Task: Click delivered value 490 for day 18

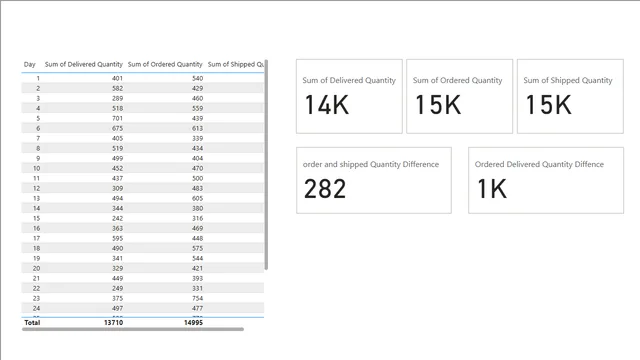Action: coord(117,248)
